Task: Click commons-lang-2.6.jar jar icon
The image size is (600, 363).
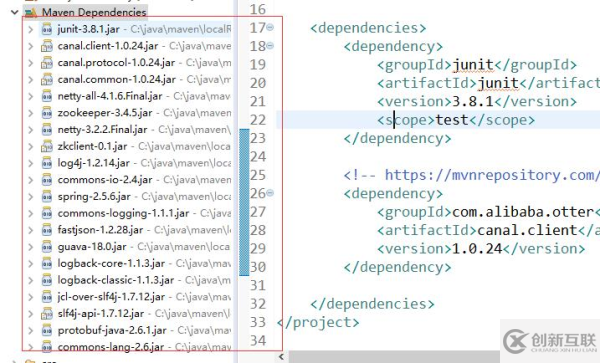Action: pos(47,347)
